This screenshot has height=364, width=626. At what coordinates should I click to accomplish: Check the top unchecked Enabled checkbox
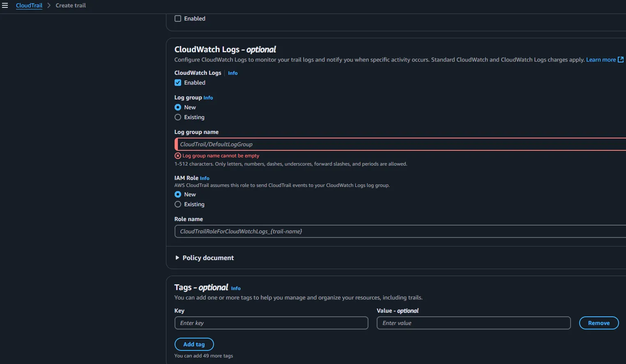pyautogui.click(x=178, y=18)
